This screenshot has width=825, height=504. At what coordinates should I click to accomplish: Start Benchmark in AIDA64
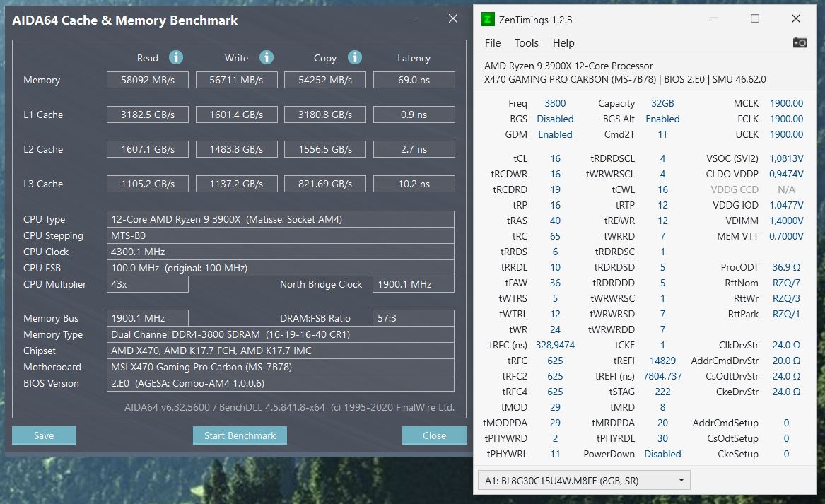point(240,435)
